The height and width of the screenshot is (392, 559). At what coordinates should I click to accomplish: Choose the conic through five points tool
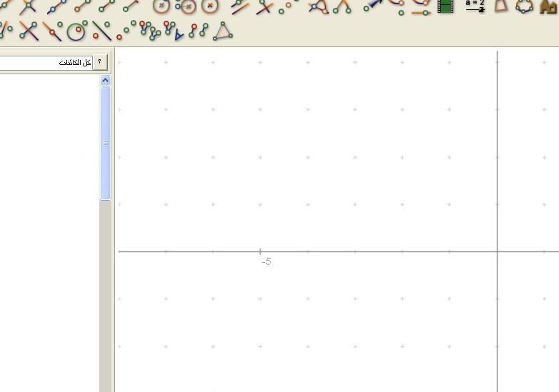525,6
